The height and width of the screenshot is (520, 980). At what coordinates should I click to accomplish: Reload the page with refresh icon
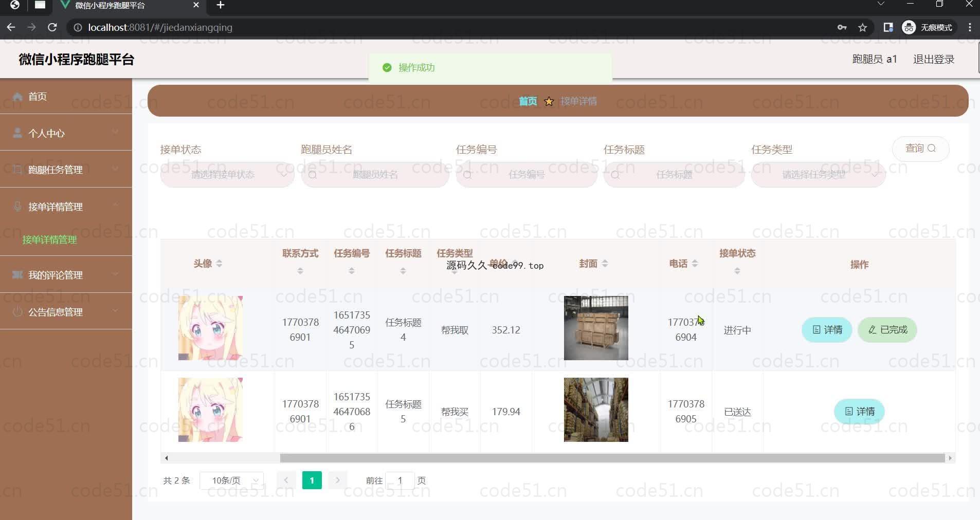[x=52, y=27]
